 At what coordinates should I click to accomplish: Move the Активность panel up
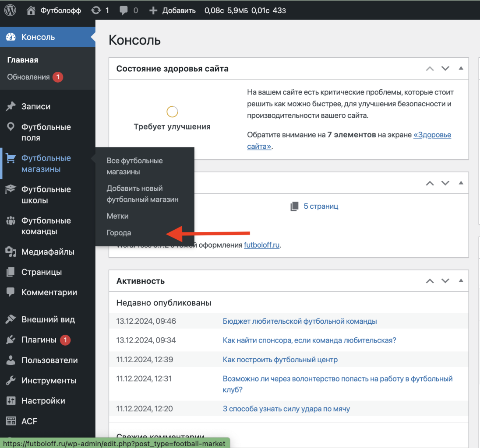[x=430, y=281]
